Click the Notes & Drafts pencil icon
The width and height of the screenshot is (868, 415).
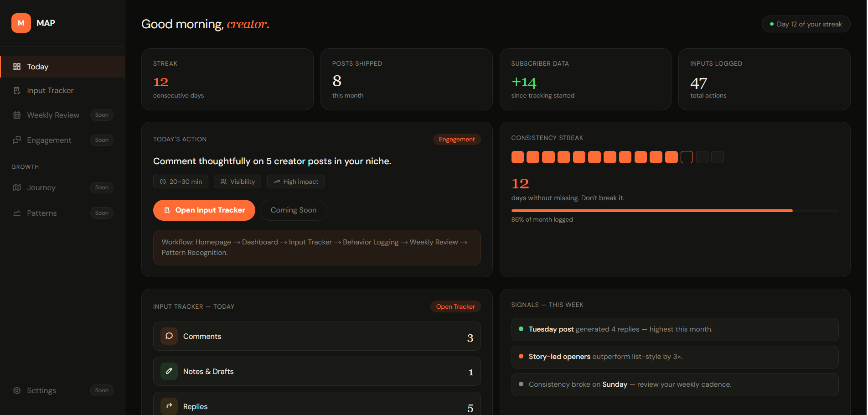click(x=169, y=371)
